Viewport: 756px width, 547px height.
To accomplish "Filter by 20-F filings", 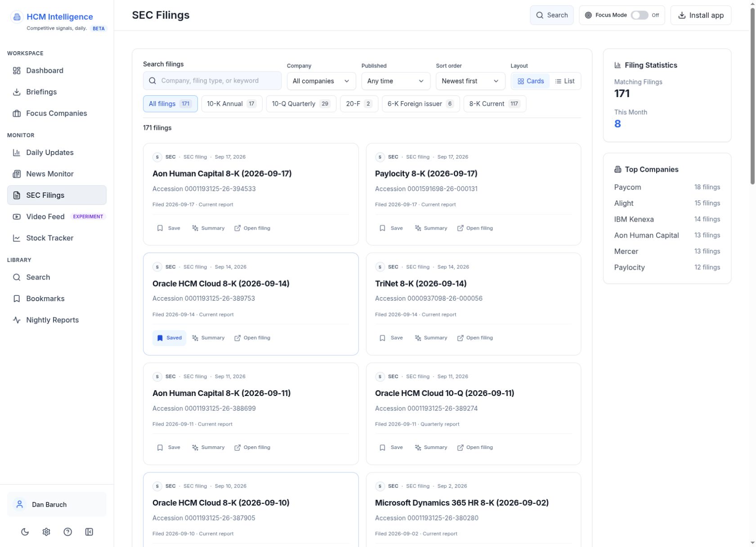I will (359, 104).
